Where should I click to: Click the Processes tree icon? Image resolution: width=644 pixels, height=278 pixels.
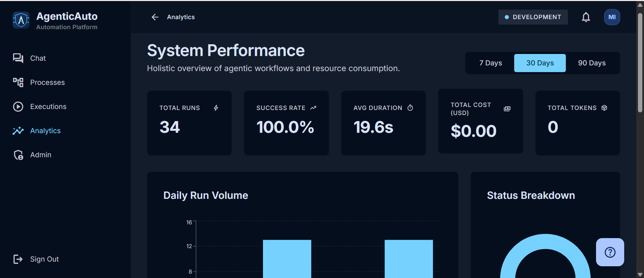click(18, 82)
